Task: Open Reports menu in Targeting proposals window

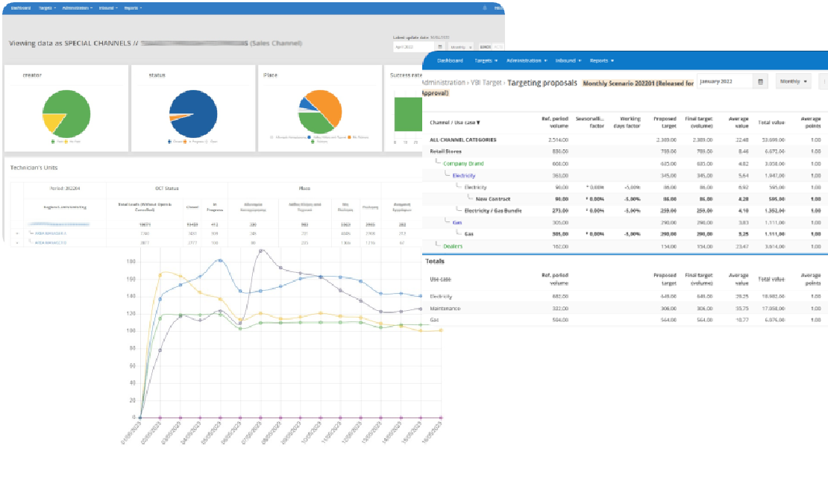Action: click(x=601, y=60)
